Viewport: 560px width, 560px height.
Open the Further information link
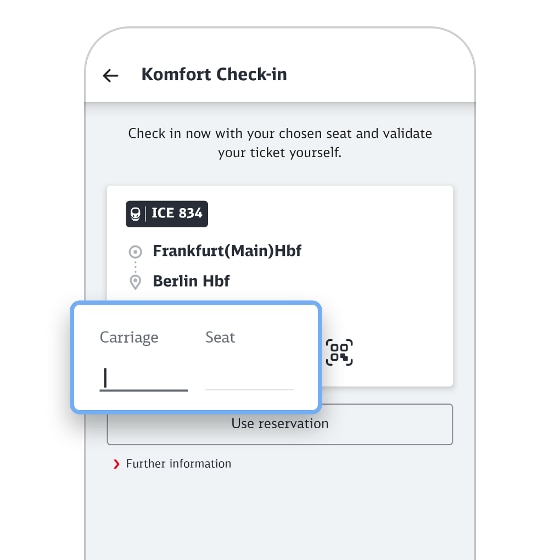point(178,464)
